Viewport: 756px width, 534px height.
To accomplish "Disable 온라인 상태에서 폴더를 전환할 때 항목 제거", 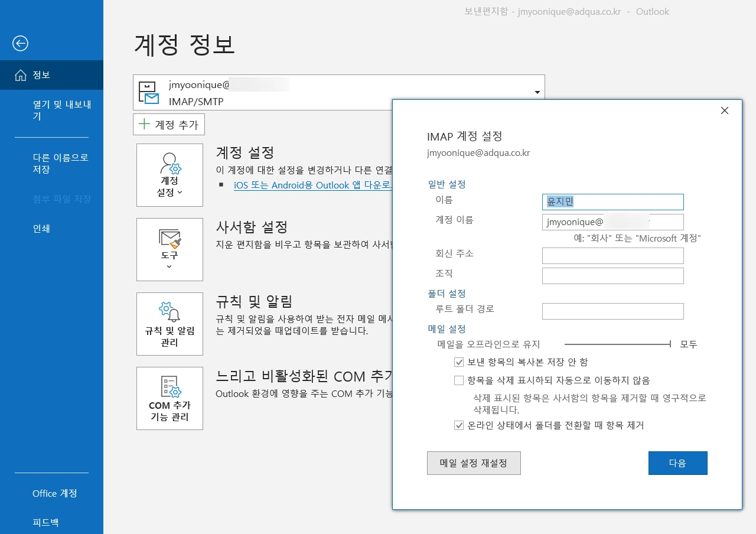I will point(459,425).
